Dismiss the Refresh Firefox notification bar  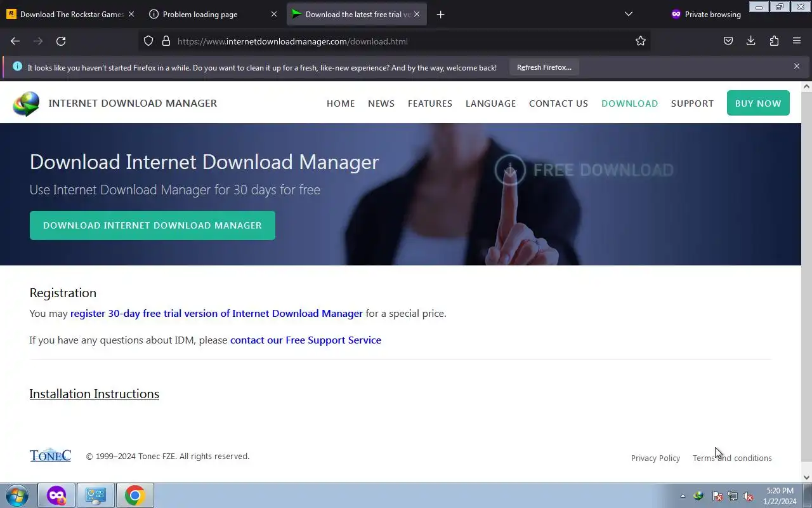797,66
